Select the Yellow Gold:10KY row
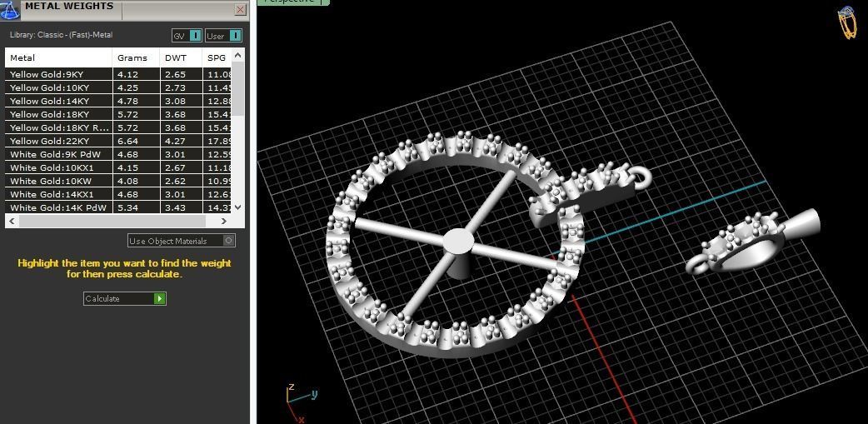The height and width of the screenshot is (424, 868). click(x=118, y=87)
